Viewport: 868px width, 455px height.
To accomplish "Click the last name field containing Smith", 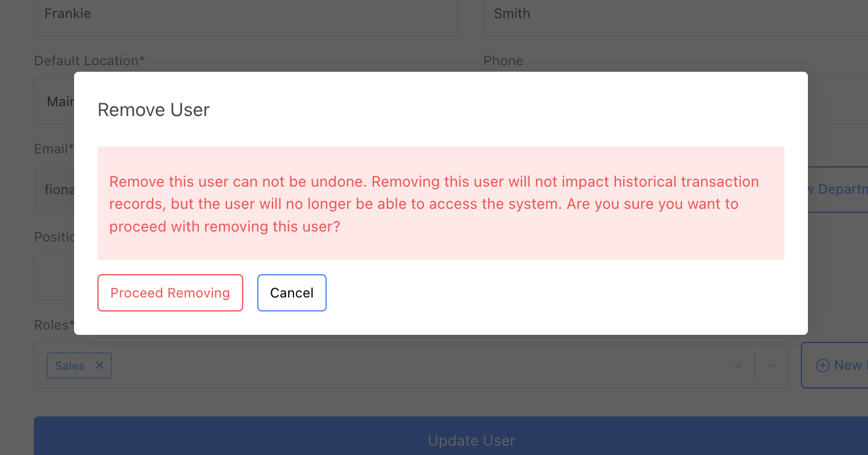I will 671,15.
